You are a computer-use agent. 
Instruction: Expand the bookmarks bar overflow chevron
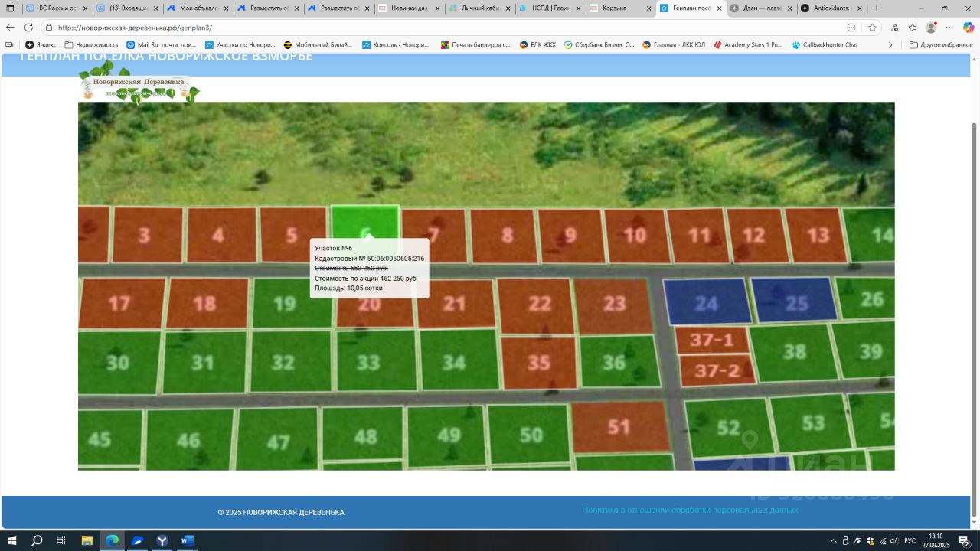[890, 45]
